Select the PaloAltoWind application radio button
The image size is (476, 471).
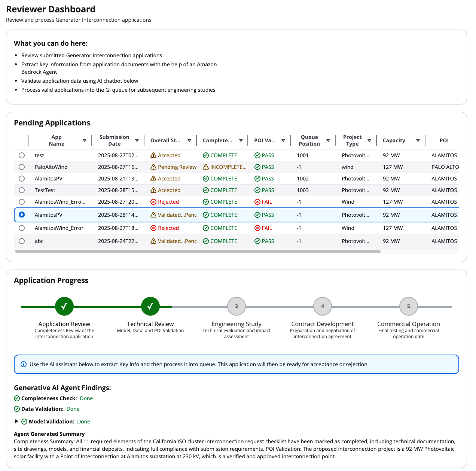22,167
